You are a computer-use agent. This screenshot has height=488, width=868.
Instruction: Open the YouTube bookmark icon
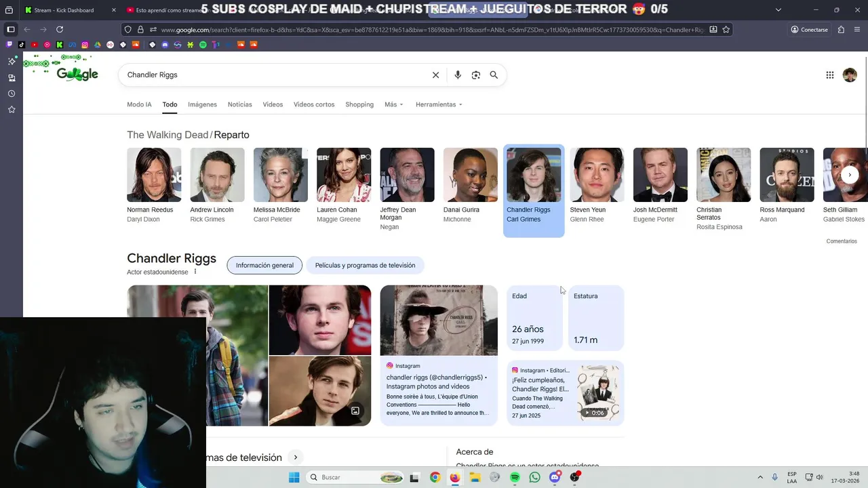click(x=35, y=45)
